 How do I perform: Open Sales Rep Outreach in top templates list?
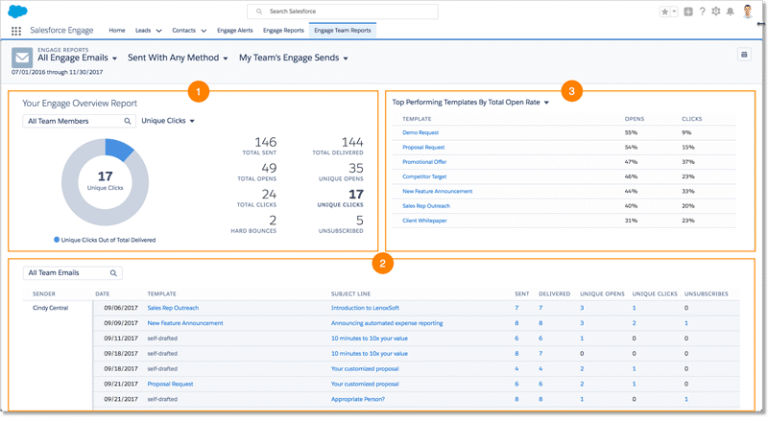click(x=426, y=206)
